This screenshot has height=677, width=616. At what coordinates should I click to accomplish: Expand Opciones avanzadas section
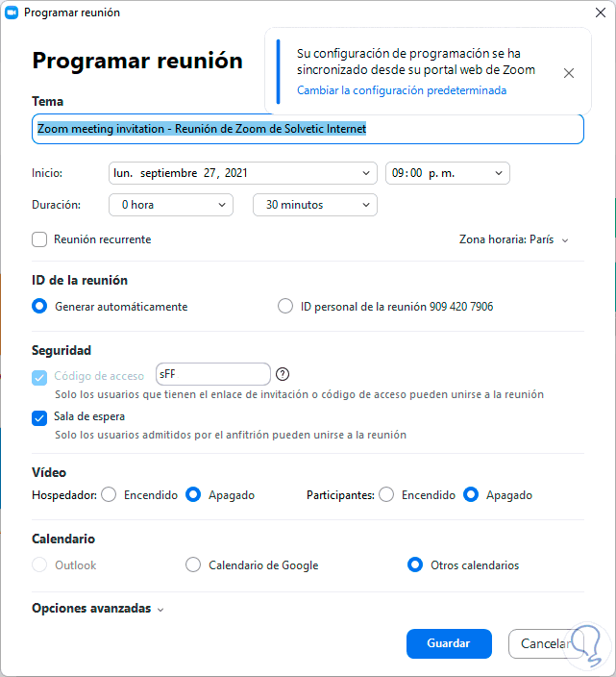(98, 609)
